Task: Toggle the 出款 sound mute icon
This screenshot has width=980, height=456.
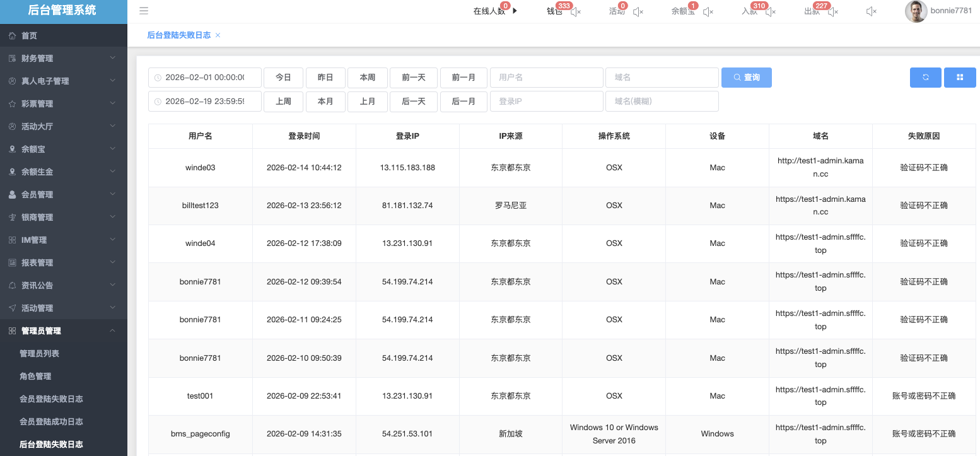Action: coord(832,12)
